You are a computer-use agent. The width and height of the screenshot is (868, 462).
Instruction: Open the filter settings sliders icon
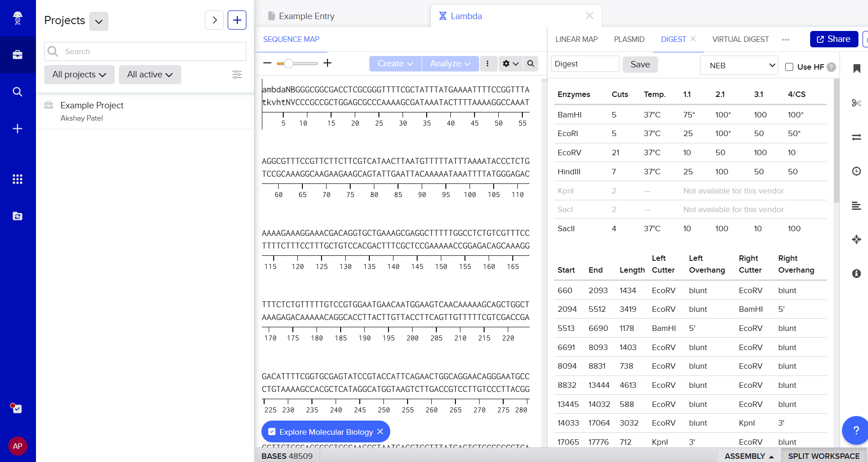tap(237, 75)
